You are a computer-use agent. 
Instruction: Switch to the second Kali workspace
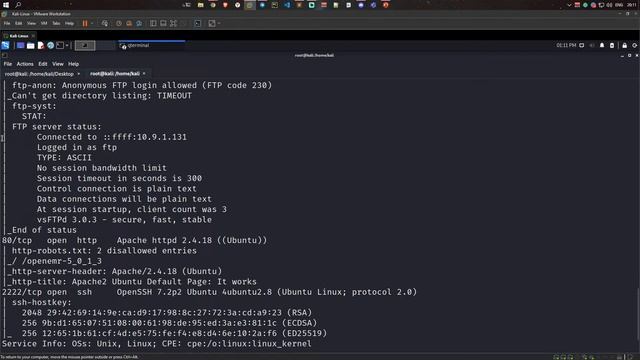point(106,46)
